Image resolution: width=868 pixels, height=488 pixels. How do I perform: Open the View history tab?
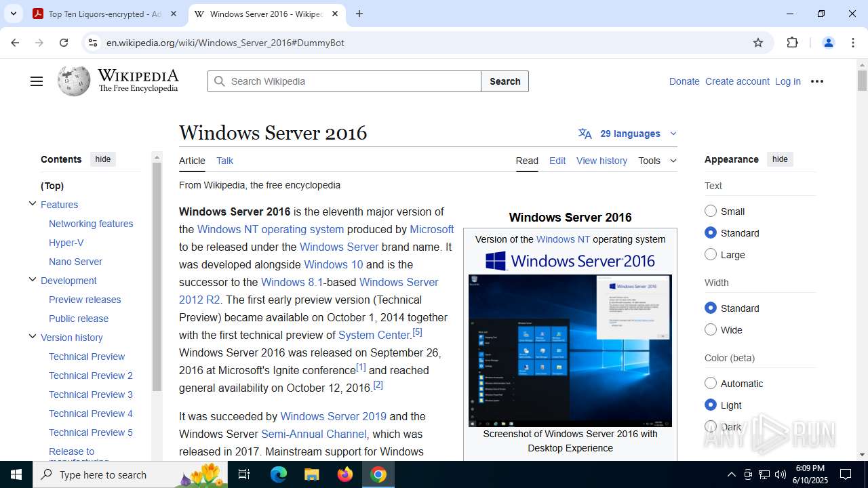tap(601, 161)
